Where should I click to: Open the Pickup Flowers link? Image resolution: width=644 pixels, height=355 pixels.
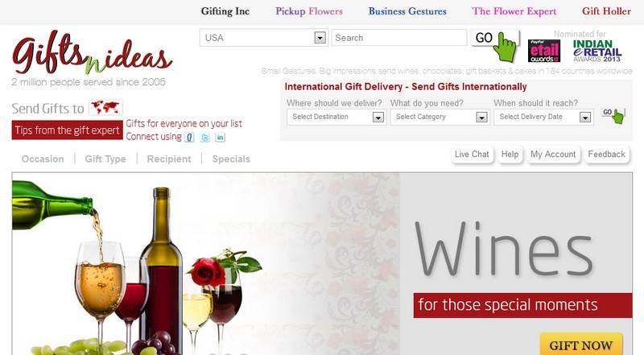[309, 11]
